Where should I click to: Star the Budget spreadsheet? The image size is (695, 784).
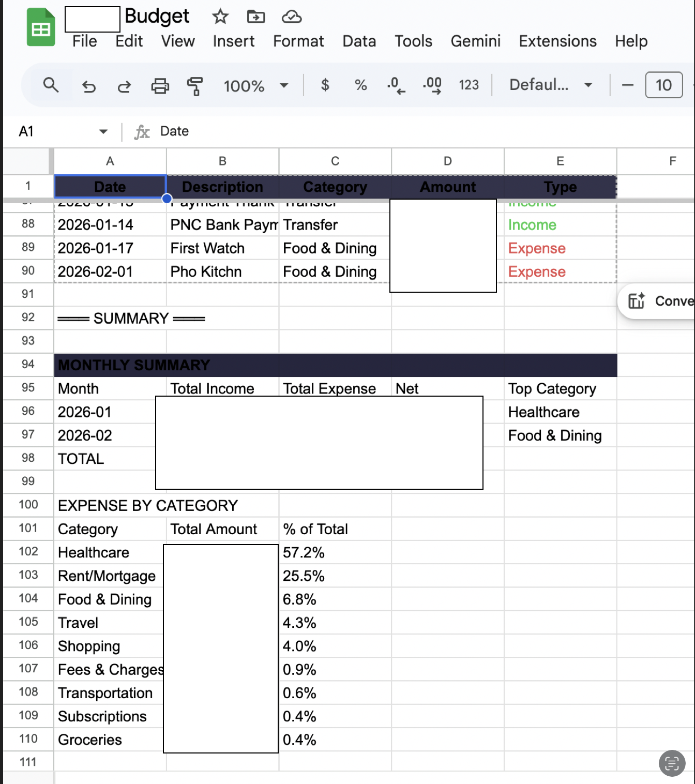point(220,17)
